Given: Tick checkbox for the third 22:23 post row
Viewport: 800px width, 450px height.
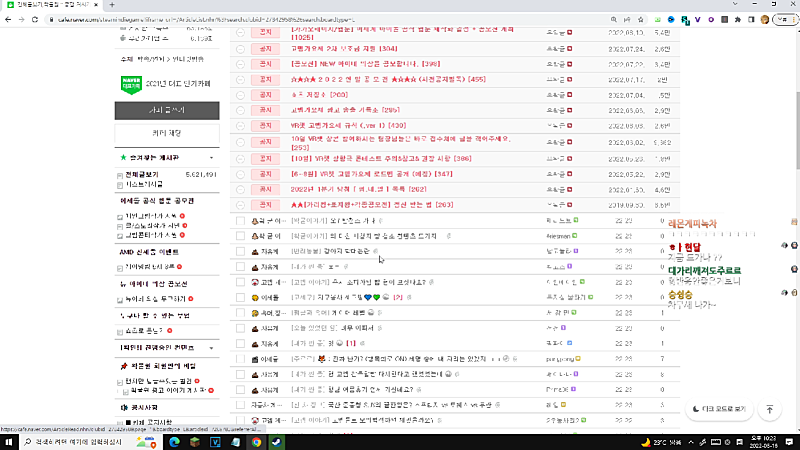Looking at the screenshot, I should tap(240, 251).
